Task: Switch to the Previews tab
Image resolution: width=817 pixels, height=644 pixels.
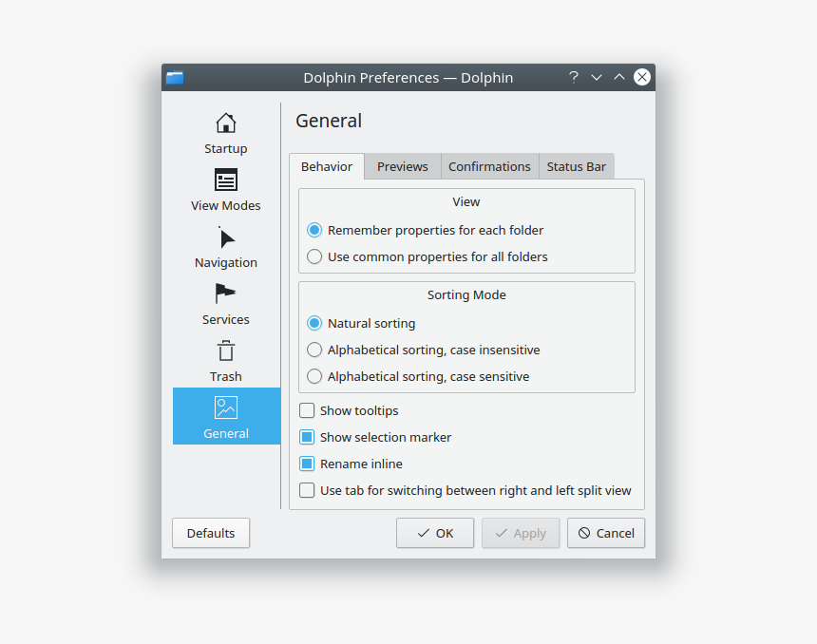Action: tap(403, 167)
